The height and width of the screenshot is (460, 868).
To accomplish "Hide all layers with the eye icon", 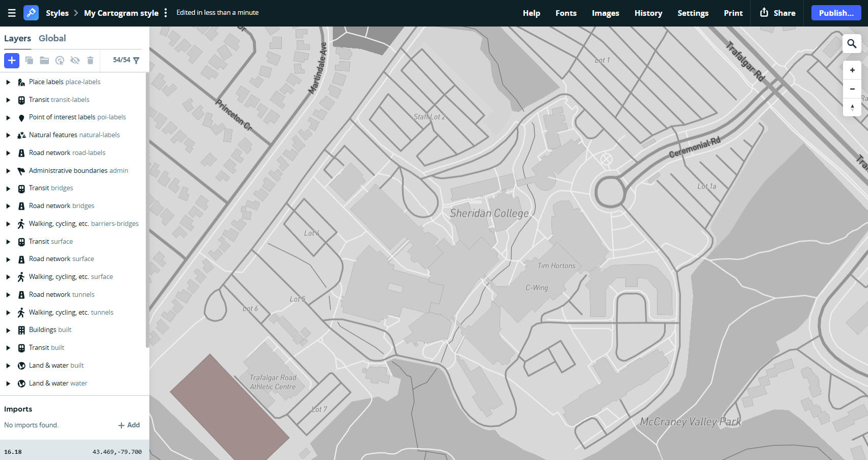I will click(x=75, y=60).
